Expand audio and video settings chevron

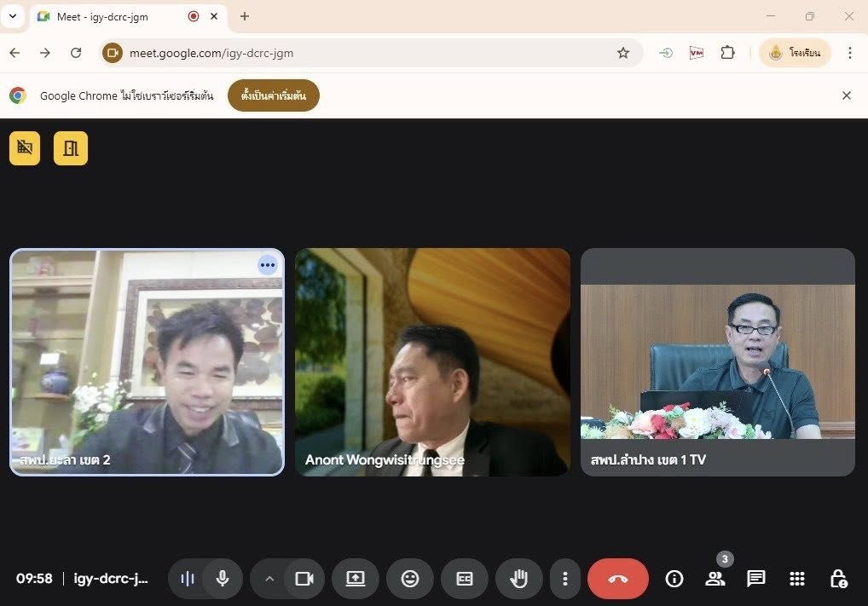click(269, 579)
